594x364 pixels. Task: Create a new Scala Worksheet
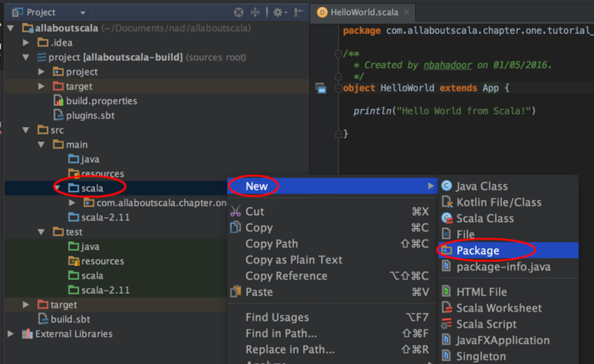pos(508,308)
